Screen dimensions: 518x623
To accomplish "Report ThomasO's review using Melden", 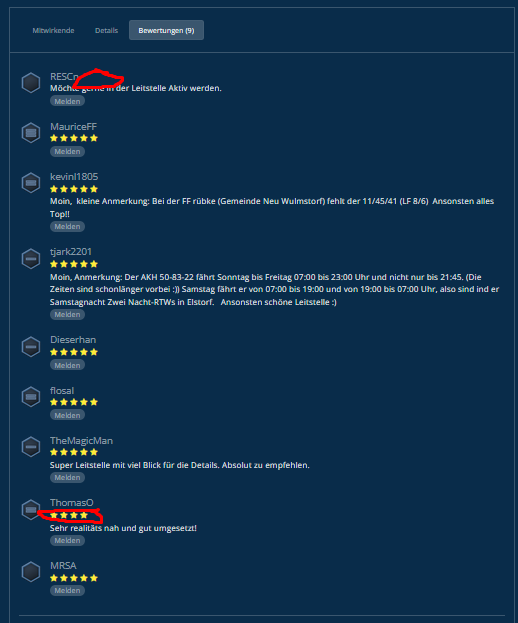I will click(67, 540).
